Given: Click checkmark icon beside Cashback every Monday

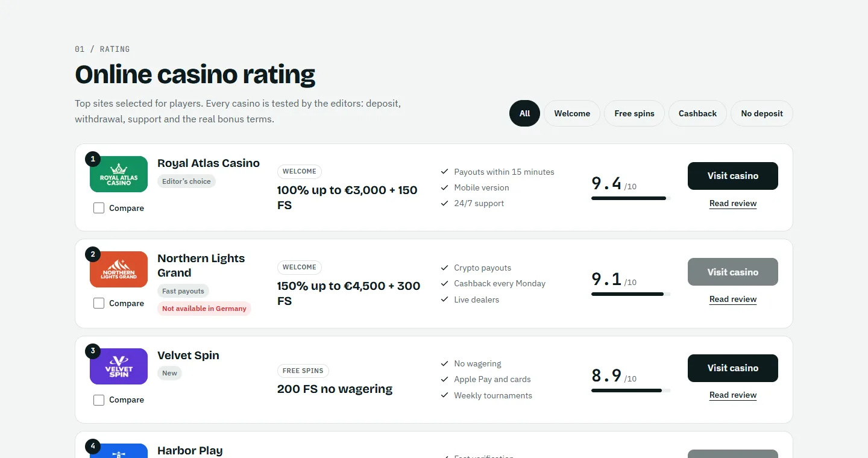Looking at the screenshot, I should pos(445,283).
